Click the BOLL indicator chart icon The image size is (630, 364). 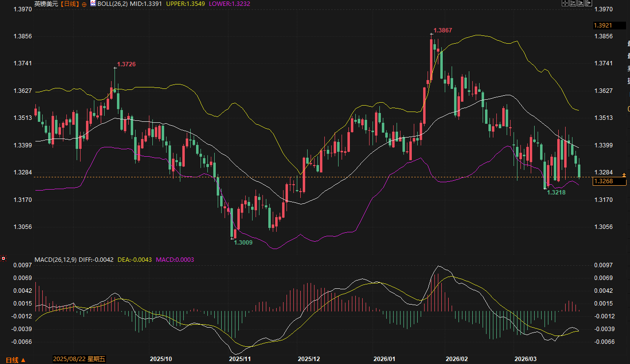tap(92, 3)
